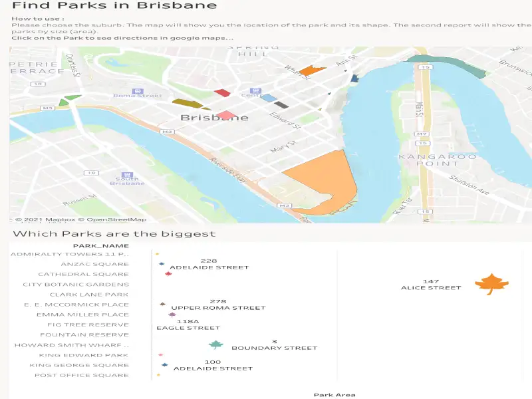Click the red park polygon on the map

pyautogui.click(x=222, y=92)
